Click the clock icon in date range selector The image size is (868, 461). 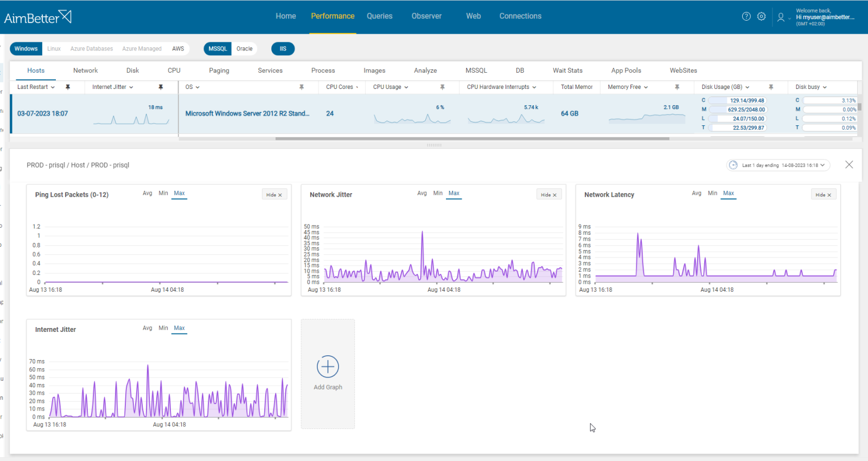tap(733, 165)
